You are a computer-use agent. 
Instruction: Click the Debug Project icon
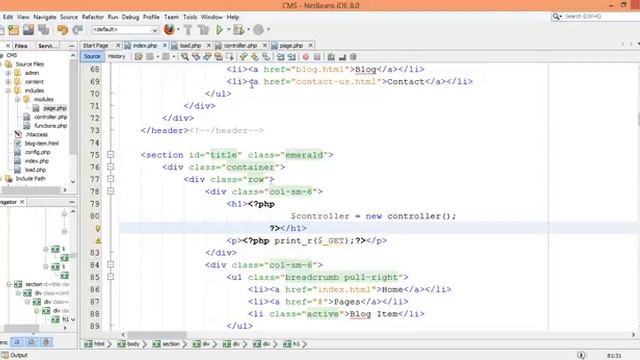click(239, 29)
